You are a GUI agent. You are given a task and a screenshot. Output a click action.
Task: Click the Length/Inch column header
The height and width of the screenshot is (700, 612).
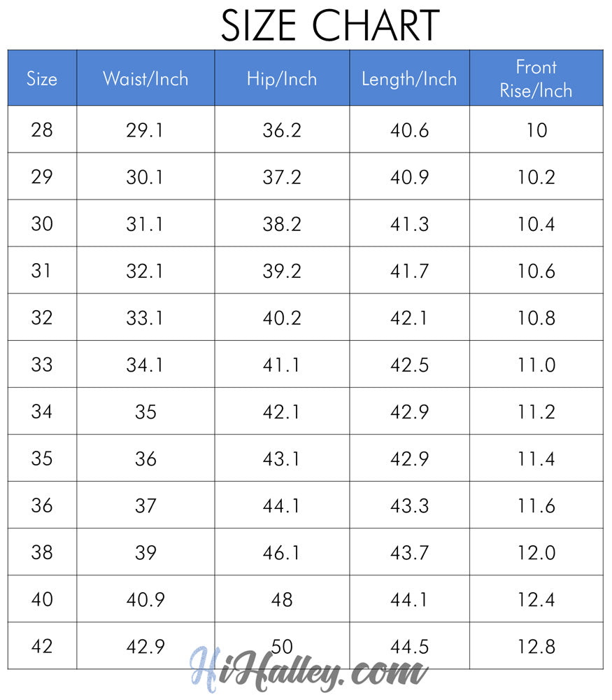click(x=409, y=79)
